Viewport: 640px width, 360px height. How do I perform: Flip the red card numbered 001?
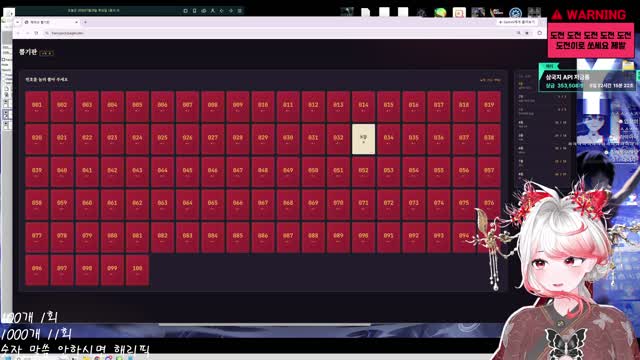tap(37, 107)
